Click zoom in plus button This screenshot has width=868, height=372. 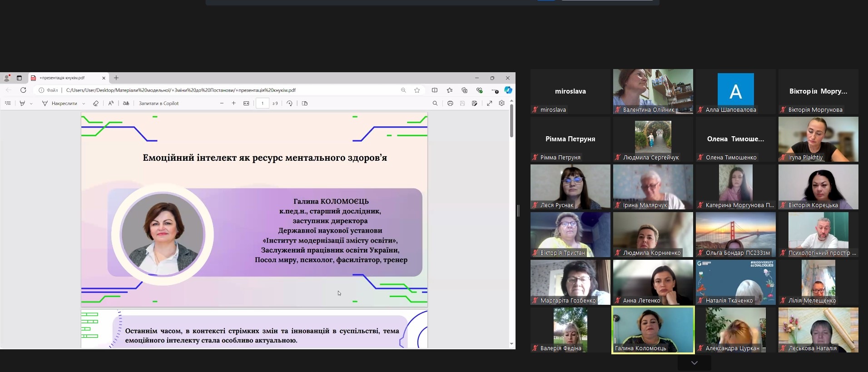pyautogui.click(x=233, y=104)
